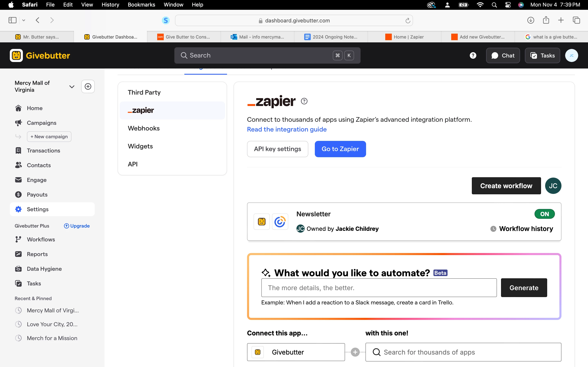Open the Safari sidebar chevron menu
This screenshot has height=367, width=588.
tap(23, 20)
